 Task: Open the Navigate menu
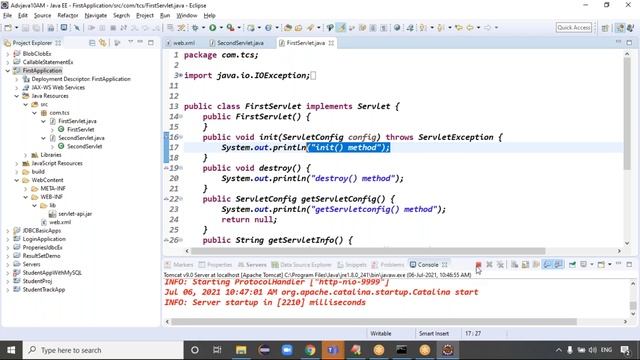(96, 16)
